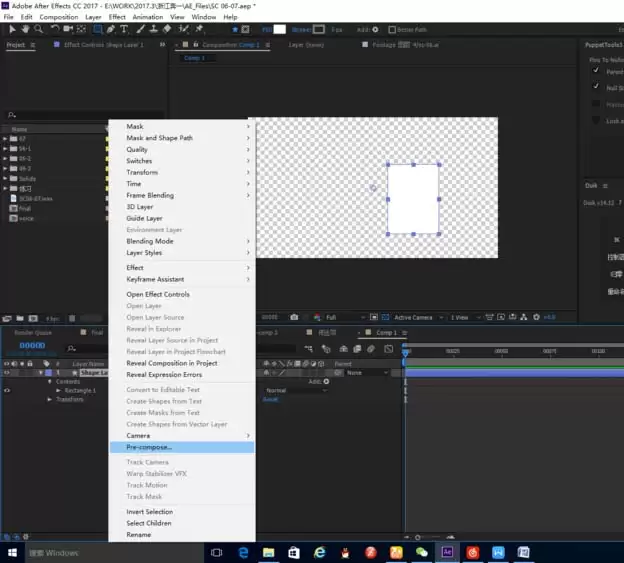Open After Effects in Windows taskbar

(447, 552)
